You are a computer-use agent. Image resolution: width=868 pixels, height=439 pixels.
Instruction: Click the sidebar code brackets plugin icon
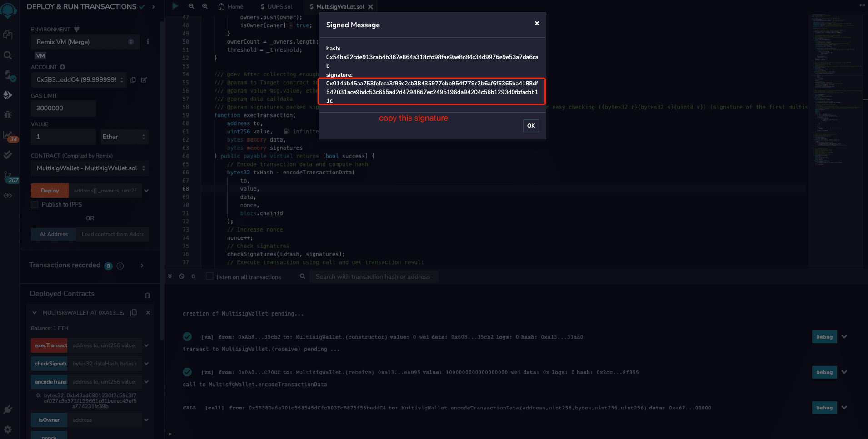(8, 196)
